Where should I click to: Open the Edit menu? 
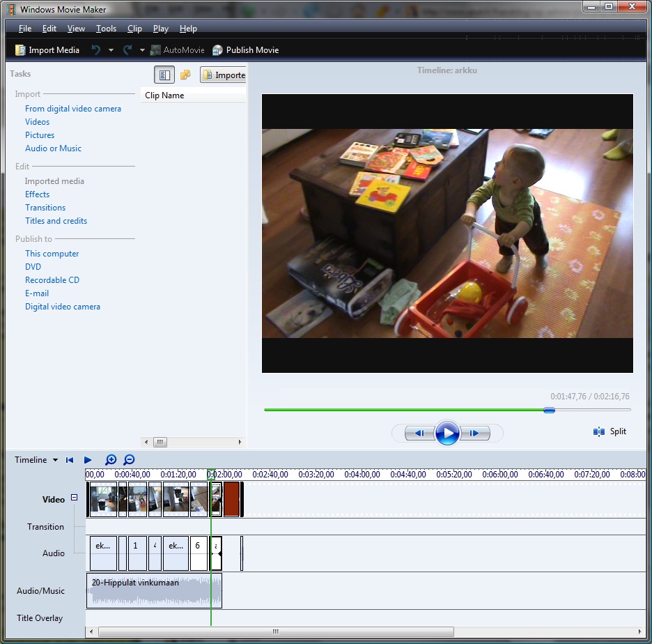[49, 29]
